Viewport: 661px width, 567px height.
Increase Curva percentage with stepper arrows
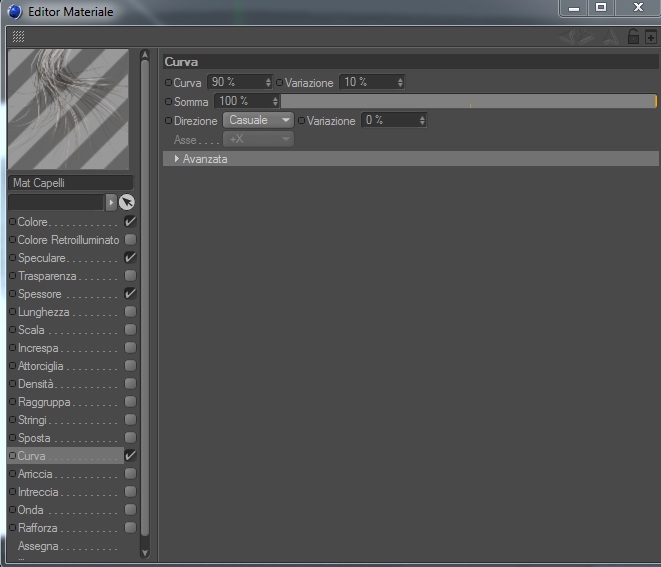pos(268,79)
